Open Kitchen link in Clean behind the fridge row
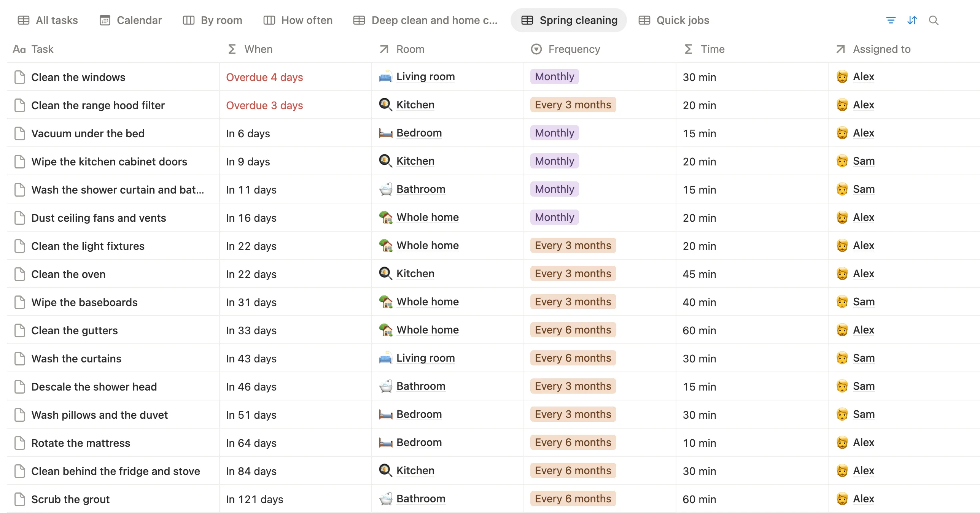This screenshot has height=513, width=980. click(x=415, y=470)
